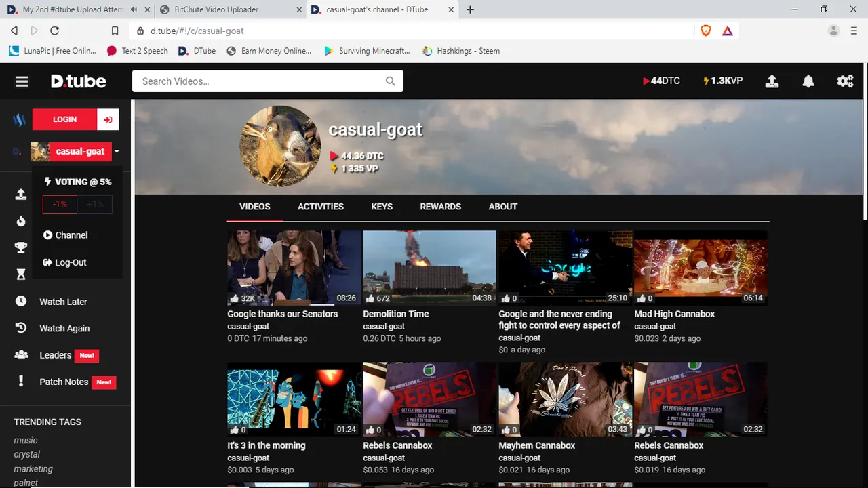Click the Steem logo icon in sidebar
The image size is (868, 488).
[x=20, y=120]
